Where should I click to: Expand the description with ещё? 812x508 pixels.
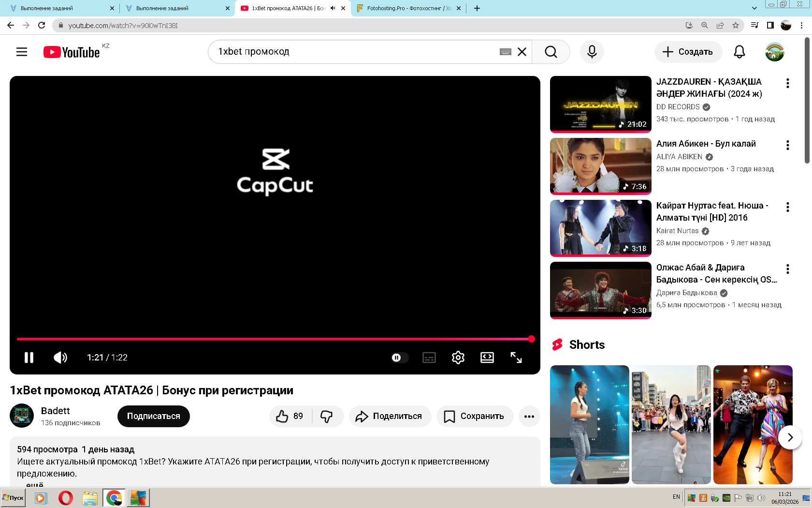(35, 484)
